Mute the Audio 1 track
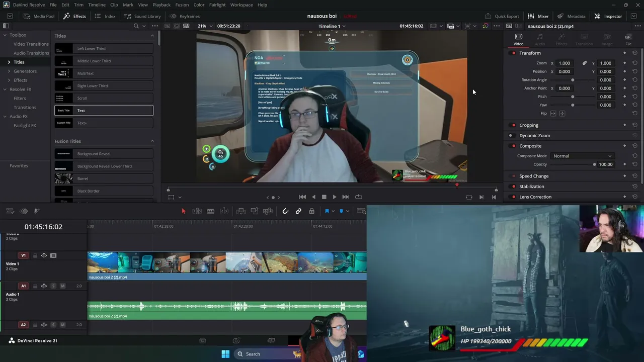644x362 pixels. [x=62, y=286]
